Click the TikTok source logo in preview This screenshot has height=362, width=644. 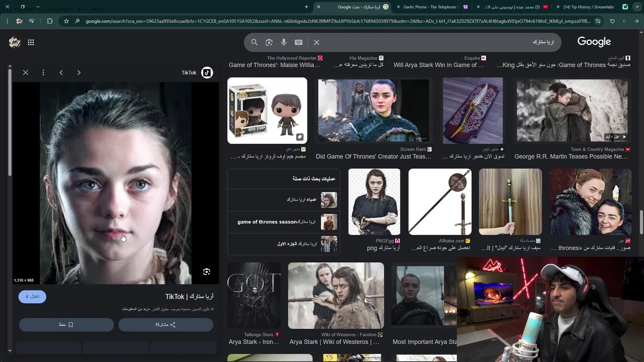coord(207,72)
